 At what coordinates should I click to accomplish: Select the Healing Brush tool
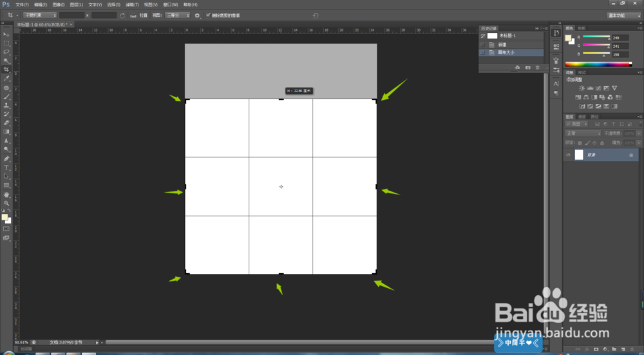point(6,88)
